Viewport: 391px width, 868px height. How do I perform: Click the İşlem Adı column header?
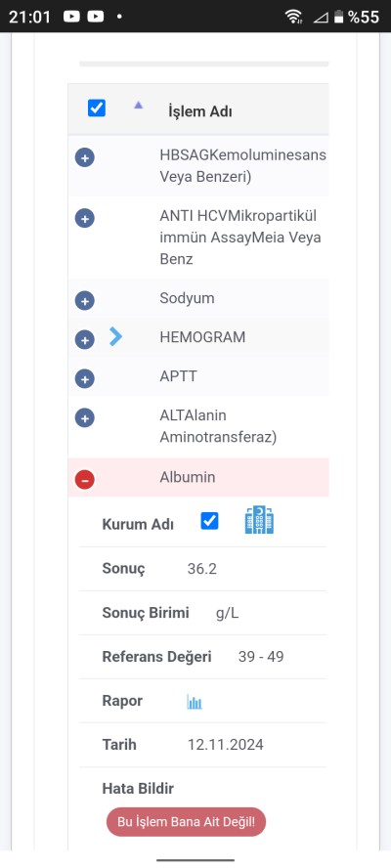tap(200, 111)
